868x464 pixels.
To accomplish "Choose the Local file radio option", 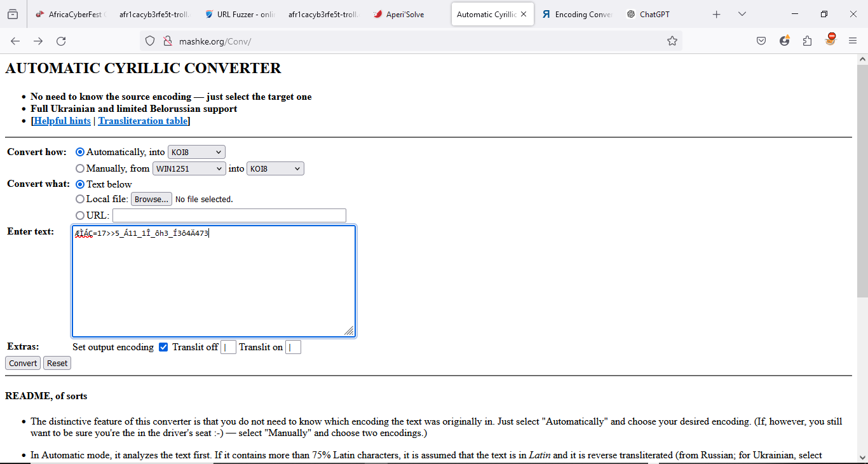I will (x=80, y=199).
